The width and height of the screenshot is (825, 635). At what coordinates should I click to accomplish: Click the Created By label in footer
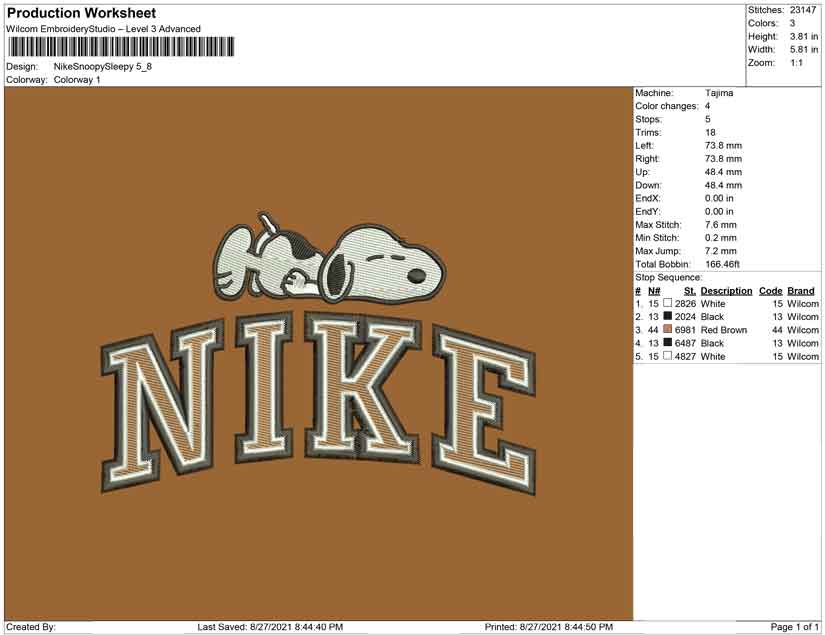click(x=31, y=627)
